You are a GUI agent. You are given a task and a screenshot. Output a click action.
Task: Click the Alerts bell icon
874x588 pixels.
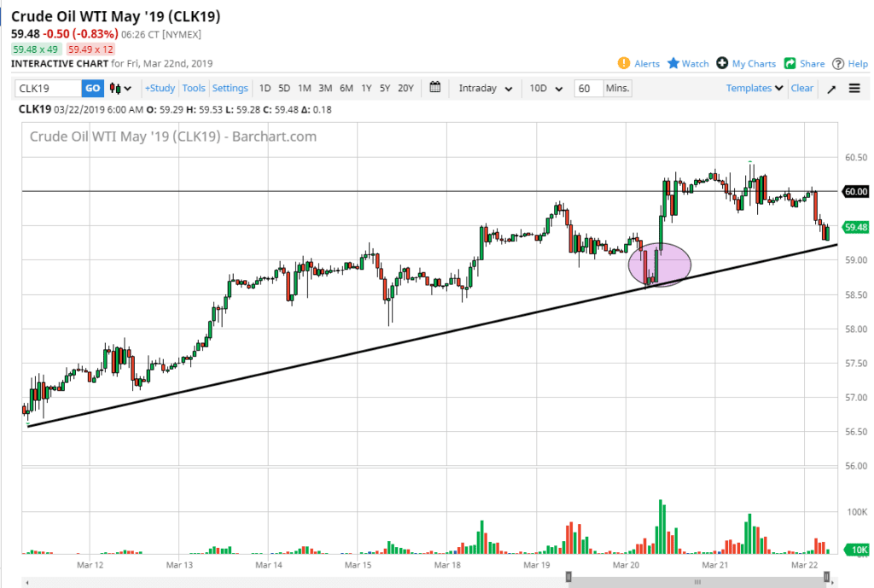tap(623, 64)
